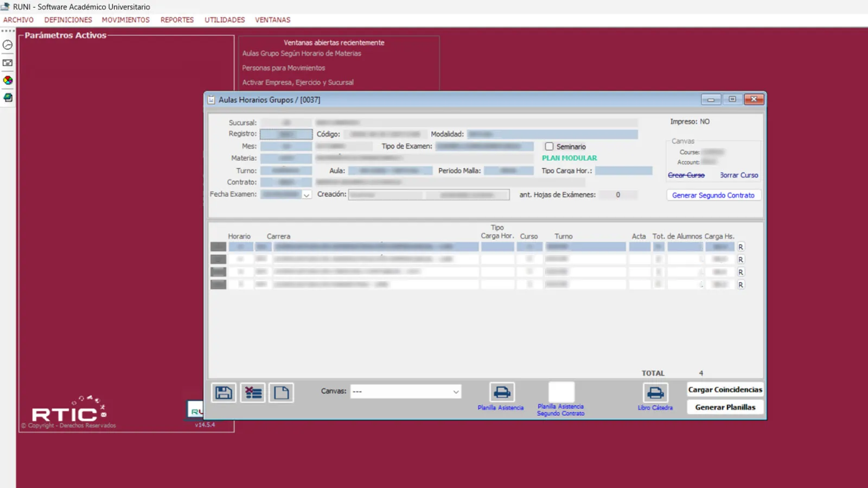Open recent window Personas para Movimientos
The image size is (868, 488).
coord(284,68)
